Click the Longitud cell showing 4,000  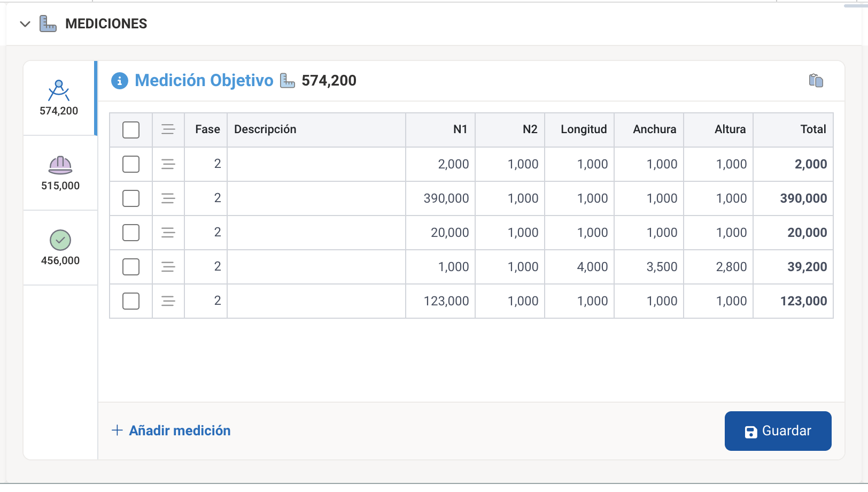[x=579, y=267]
